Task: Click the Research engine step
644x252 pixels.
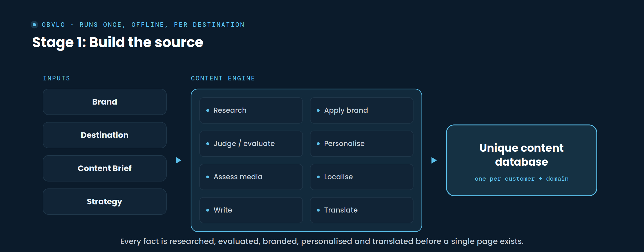Action: coord(251,110)
